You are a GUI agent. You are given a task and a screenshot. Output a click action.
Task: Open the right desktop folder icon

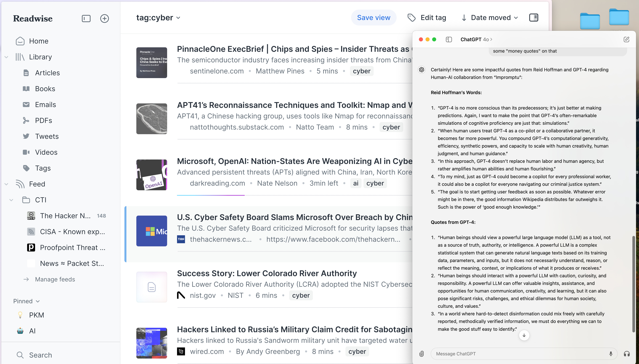click(x=619, y=17)
